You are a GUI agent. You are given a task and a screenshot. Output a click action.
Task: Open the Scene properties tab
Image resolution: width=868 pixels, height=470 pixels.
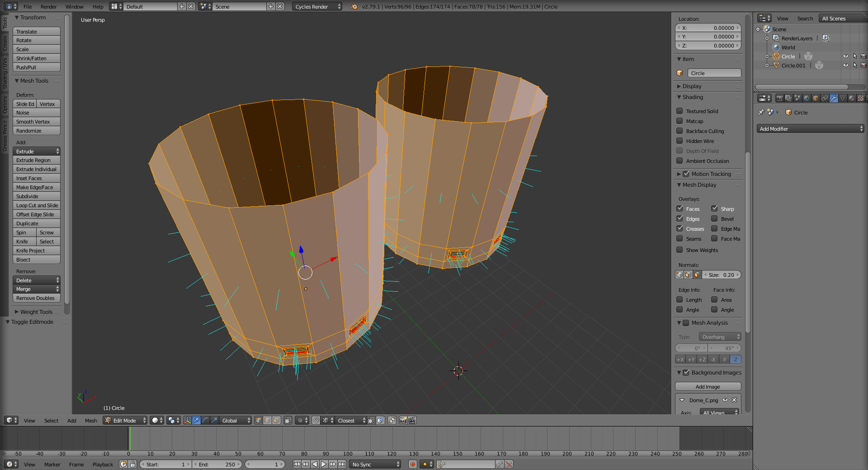[x=797, y=98]
